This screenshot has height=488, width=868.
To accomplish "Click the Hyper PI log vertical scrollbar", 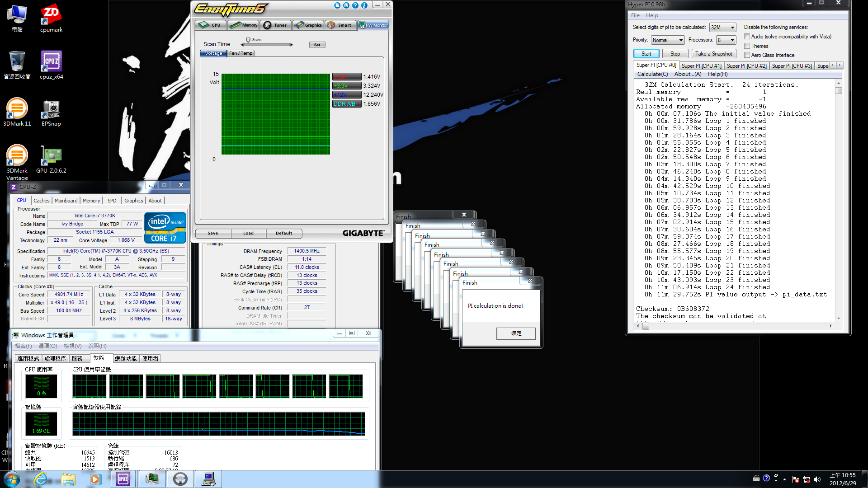I will (x=839, y=201).
